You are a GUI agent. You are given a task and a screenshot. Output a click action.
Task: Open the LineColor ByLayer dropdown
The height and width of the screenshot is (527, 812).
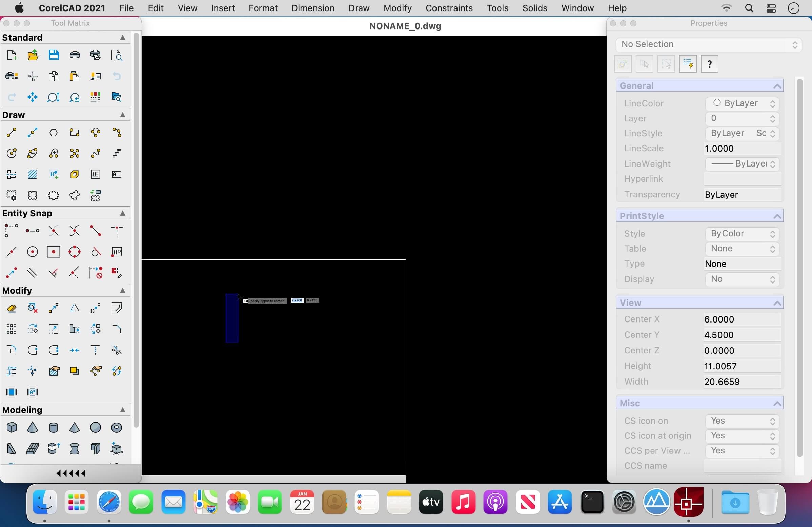(x=773, y=103)
